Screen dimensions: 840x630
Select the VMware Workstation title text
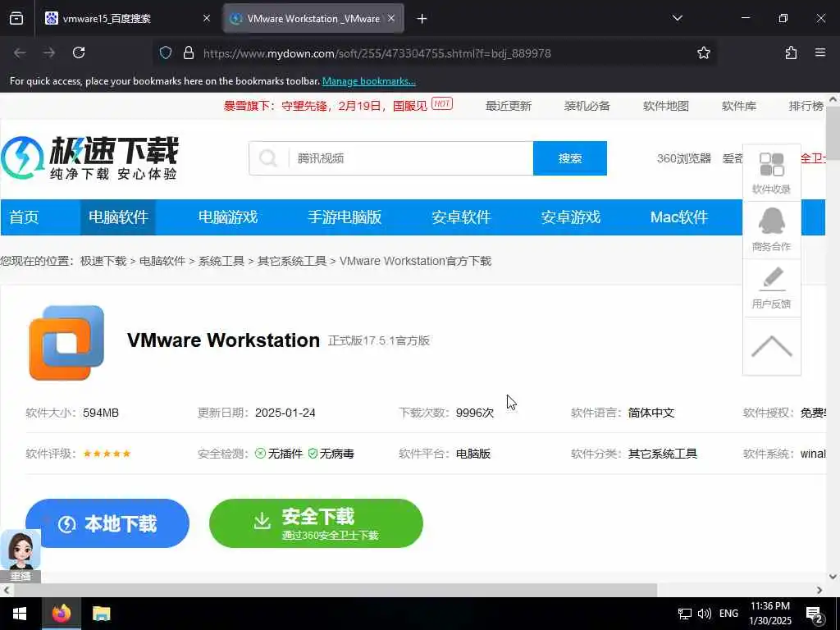223,340
